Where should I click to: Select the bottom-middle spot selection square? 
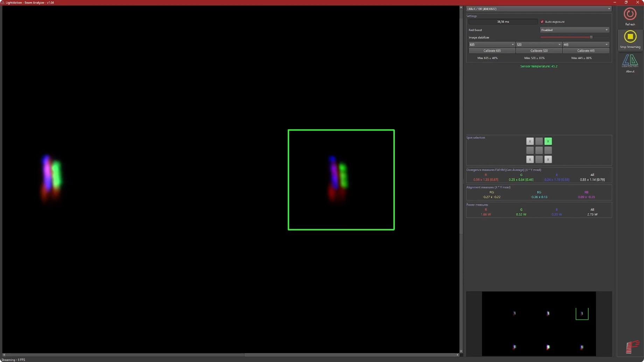coord(539,159)
